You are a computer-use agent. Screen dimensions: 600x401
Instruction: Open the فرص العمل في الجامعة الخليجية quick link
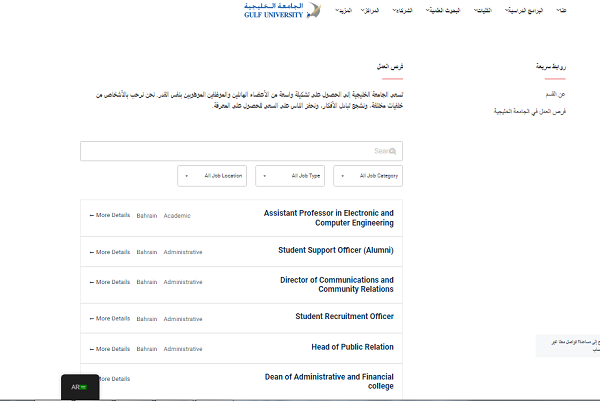click(530, 111)
